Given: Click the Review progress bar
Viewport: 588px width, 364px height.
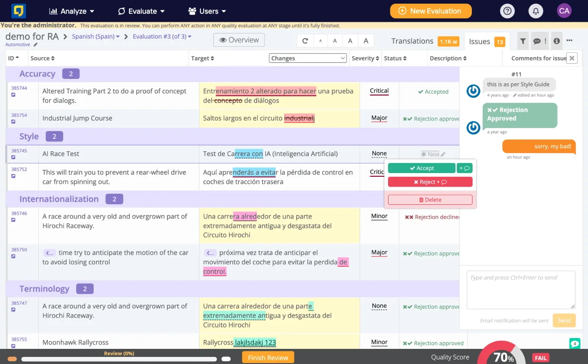Looking at the screenshot, I should (x=119, y=359).
